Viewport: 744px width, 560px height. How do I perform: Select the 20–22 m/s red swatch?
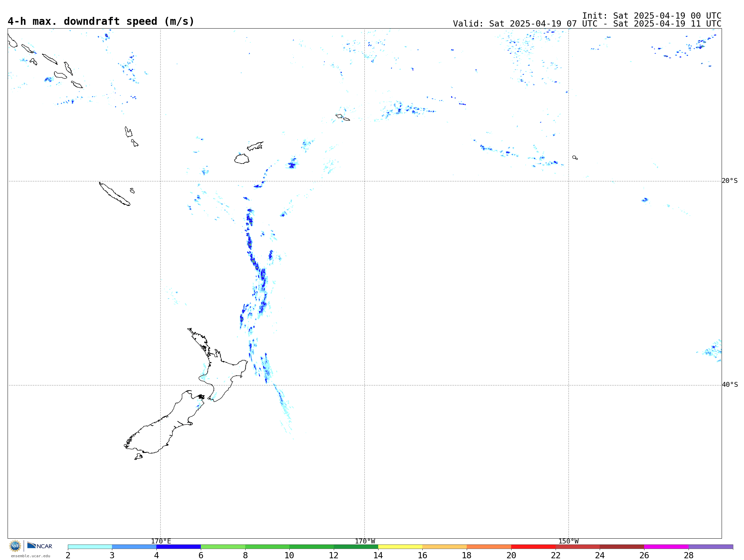(533, 547)
